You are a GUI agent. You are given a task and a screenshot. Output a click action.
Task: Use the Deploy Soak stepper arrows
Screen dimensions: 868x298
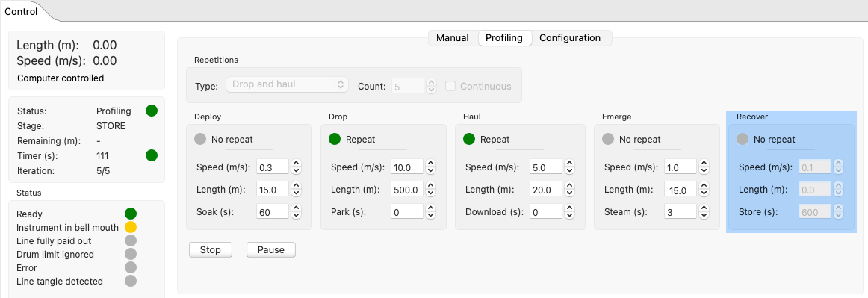coord(296,211)
